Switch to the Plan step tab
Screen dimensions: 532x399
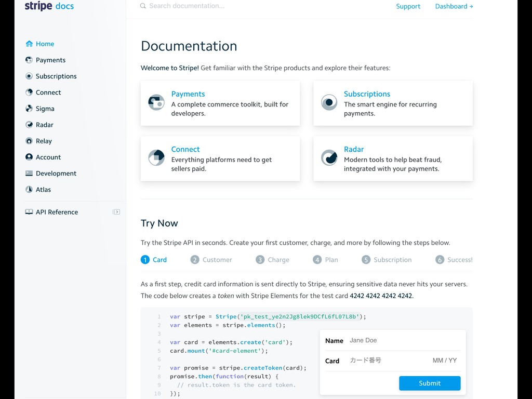[325, 260]
